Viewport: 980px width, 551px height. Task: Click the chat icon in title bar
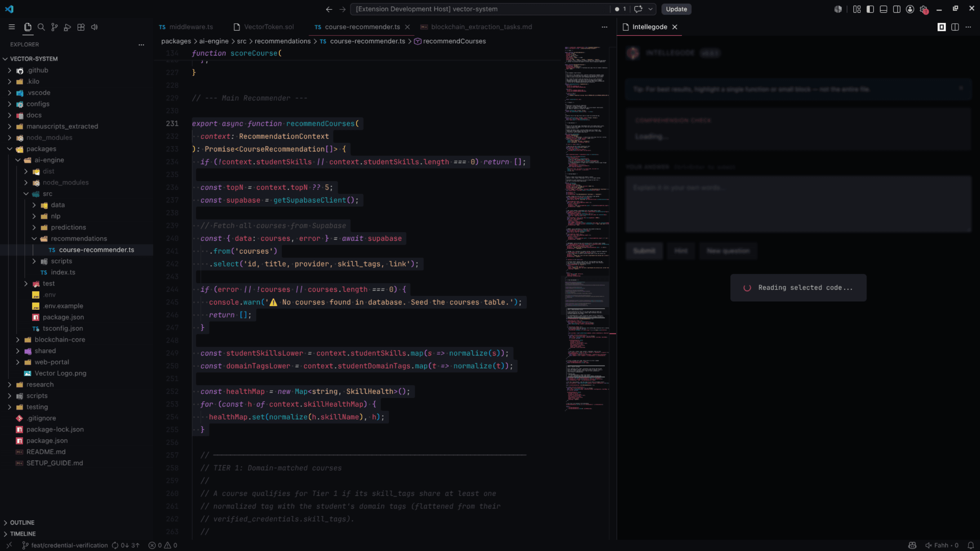point(638,9)
